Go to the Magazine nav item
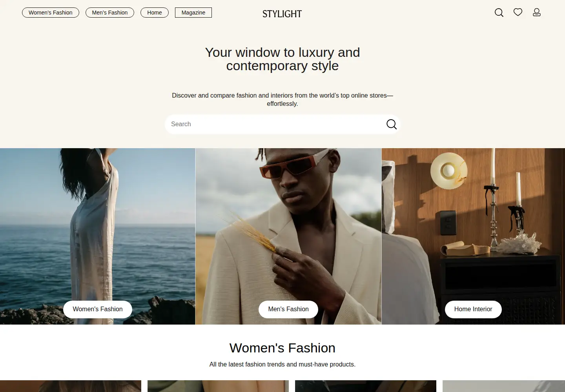This screenshot has width=565, height=392. (x=193, y=13)
